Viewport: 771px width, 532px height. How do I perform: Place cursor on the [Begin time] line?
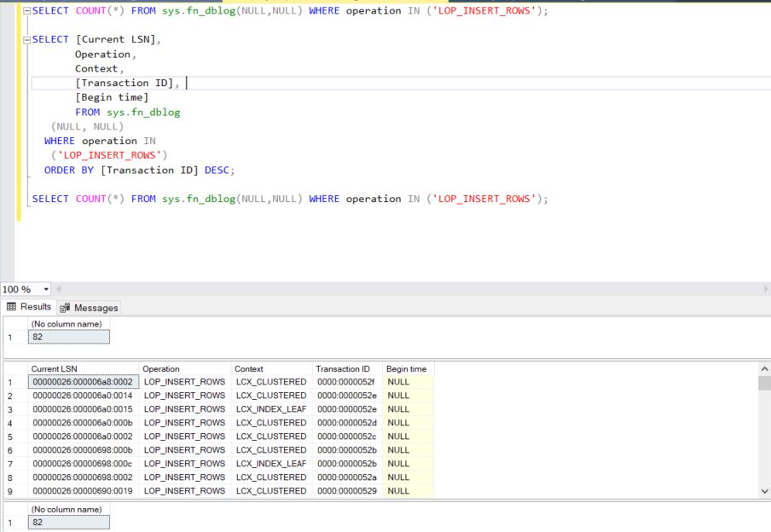coord(112,97)
